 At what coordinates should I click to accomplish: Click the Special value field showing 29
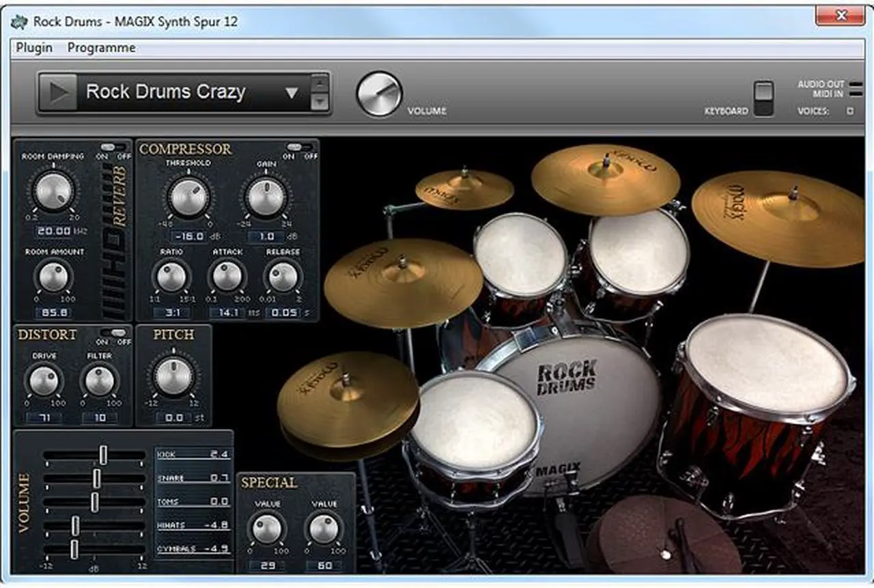(x=267, y=565)
